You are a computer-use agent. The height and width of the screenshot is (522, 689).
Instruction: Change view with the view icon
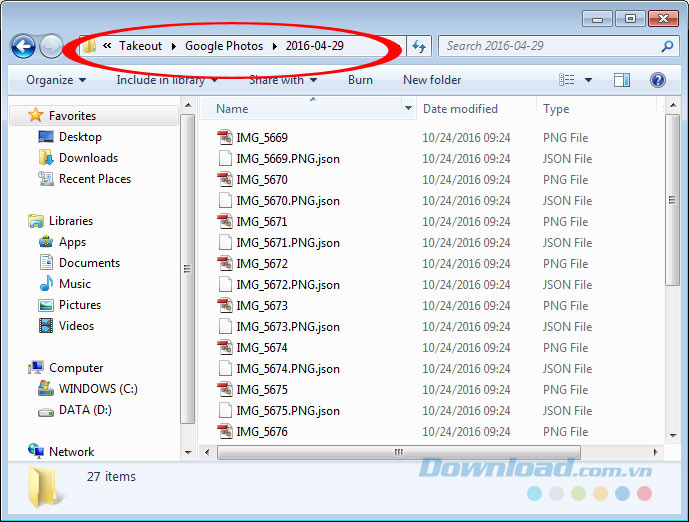(x=566, y=80)
